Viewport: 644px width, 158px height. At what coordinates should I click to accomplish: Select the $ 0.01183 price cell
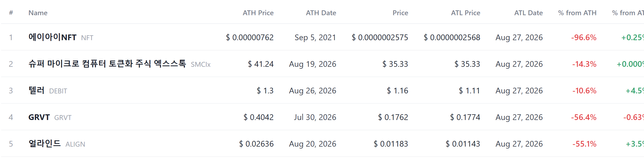tap(391, 144)
